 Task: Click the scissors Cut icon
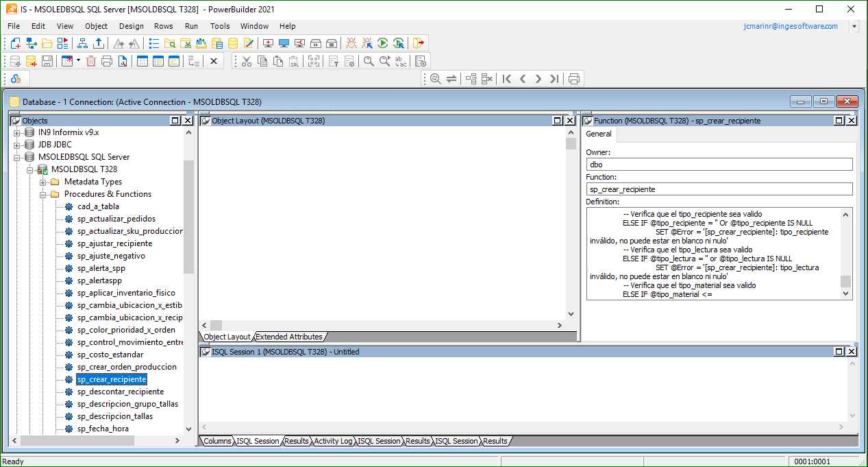[247, 61]
